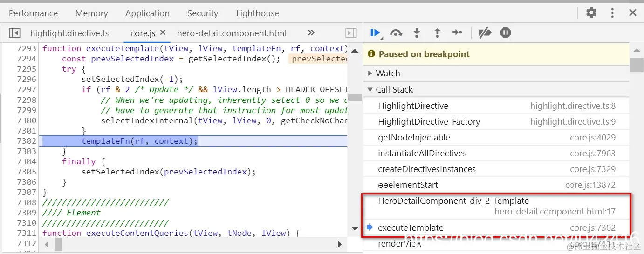Open core.js:7329 source link
644x254 pixels.
(593, 169)
